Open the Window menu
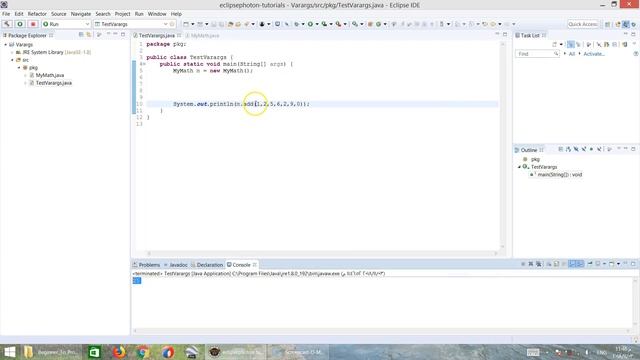 pos(157,14)
